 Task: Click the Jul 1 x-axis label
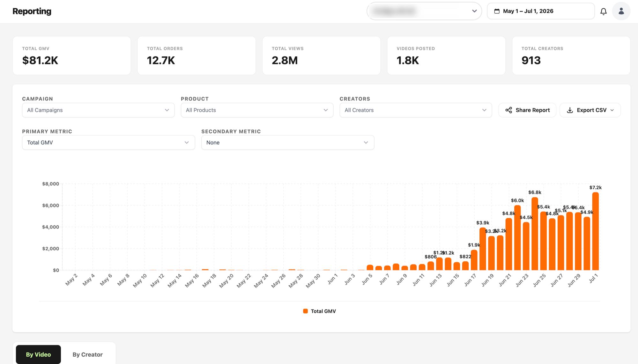[593, 278]
